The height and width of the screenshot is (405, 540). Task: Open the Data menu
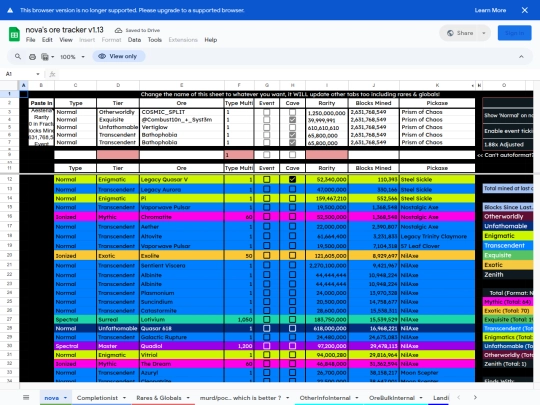(x=134, y=40)
